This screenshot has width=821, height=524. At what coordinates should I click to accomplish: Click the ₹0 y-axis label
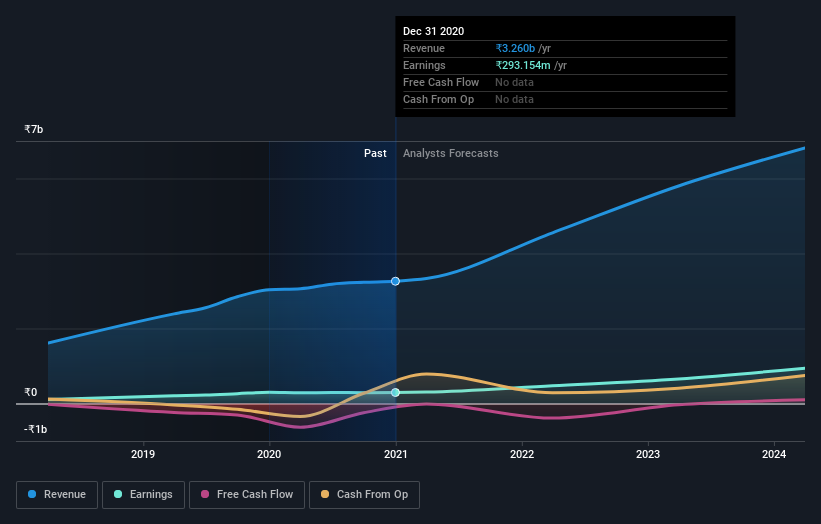[x=31, y=392]
